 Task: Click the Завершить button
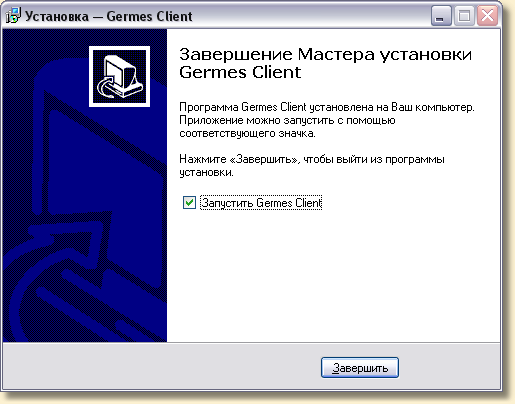tap(360, 368)
